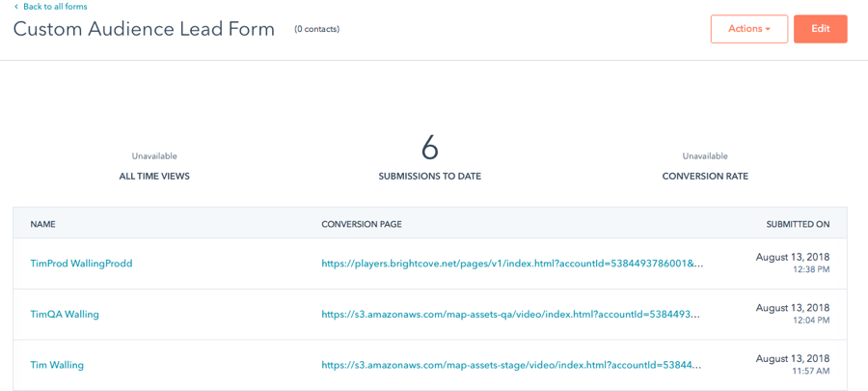Image resolution: width=868 pixels, height=391 pixels.
Task: Open the players.brightcove.net conversion page link
Action: click(x=512, y=264)
